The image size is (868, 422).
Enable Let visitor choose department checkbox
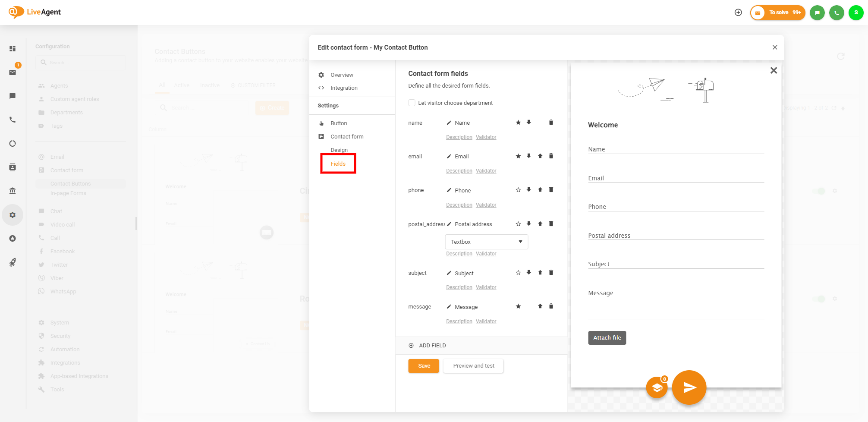pyautogui.click(x=412, y=103)
